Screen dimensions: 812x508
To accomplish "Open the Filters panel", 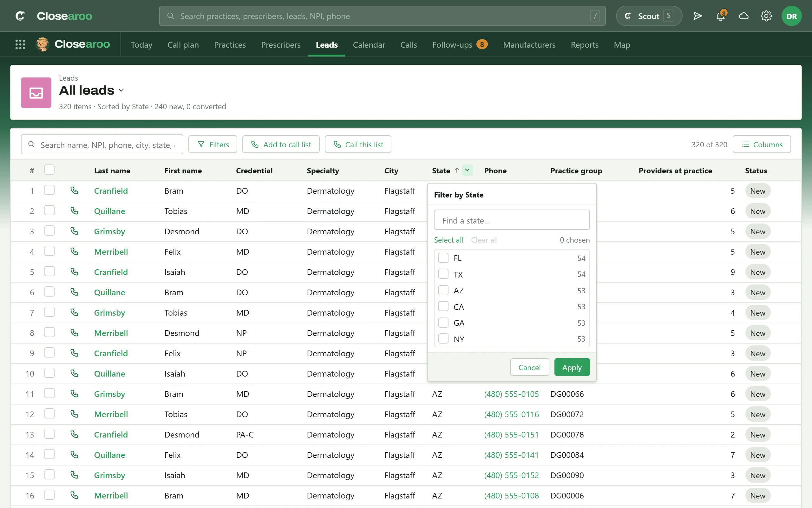I will click(213, 144).
